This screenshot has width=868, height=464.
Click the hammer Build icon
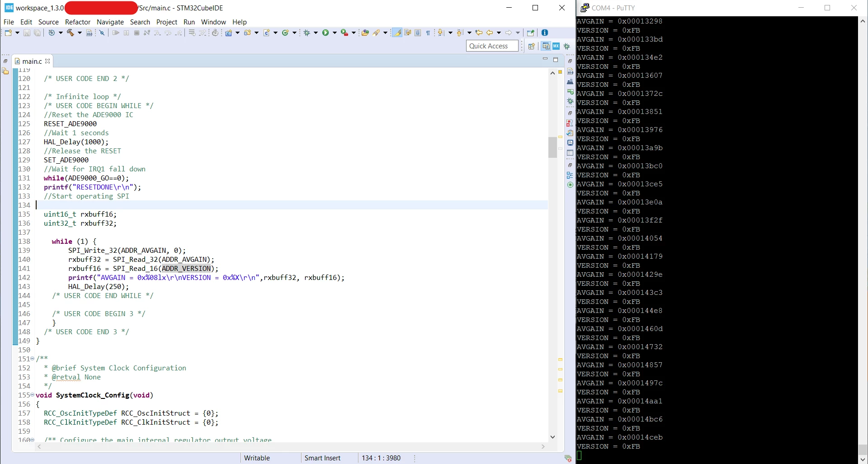(71, 33)
